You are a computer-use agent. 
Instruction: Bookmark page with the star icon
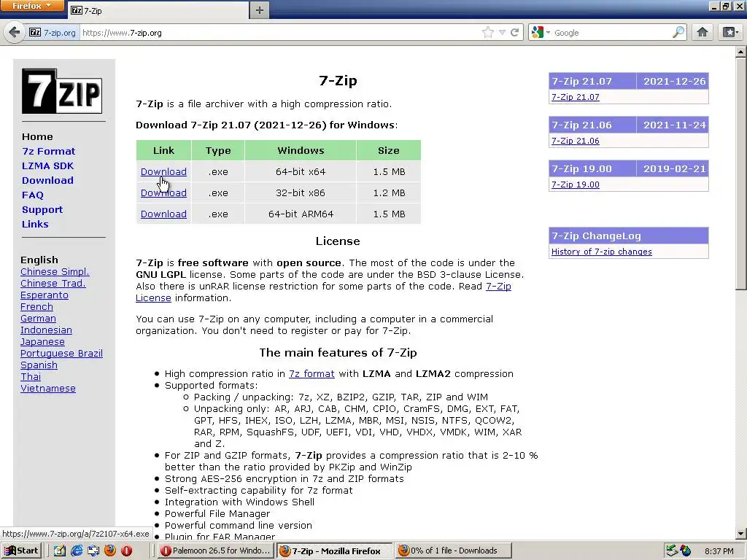tap(488, 32)
